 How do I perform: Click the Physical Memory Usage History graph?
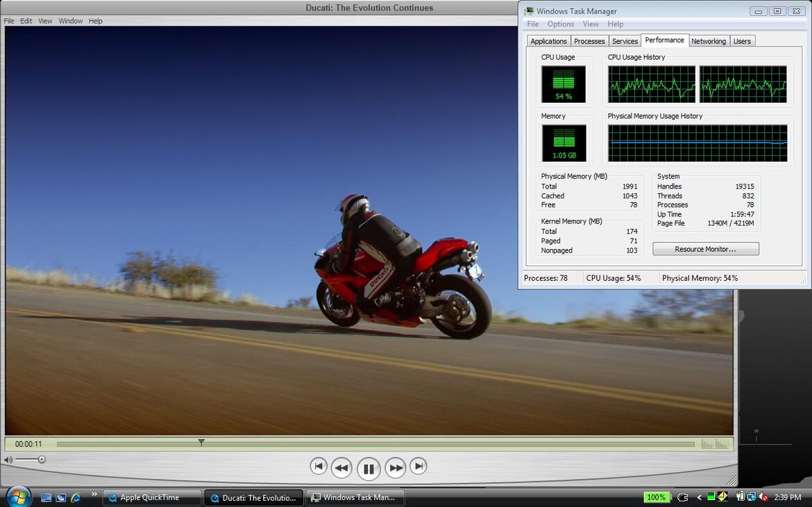pos(697,144)
